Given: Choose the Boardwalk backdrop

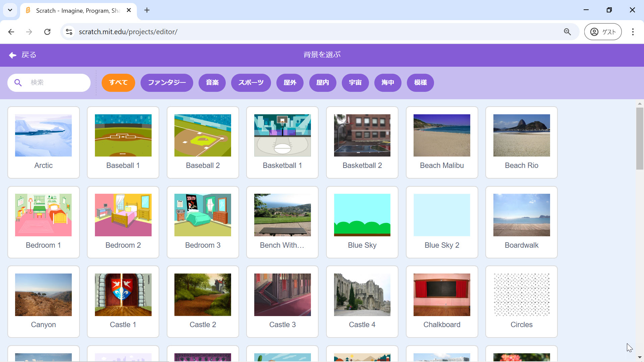Looking at the screenshot, I should pos(522,222).
